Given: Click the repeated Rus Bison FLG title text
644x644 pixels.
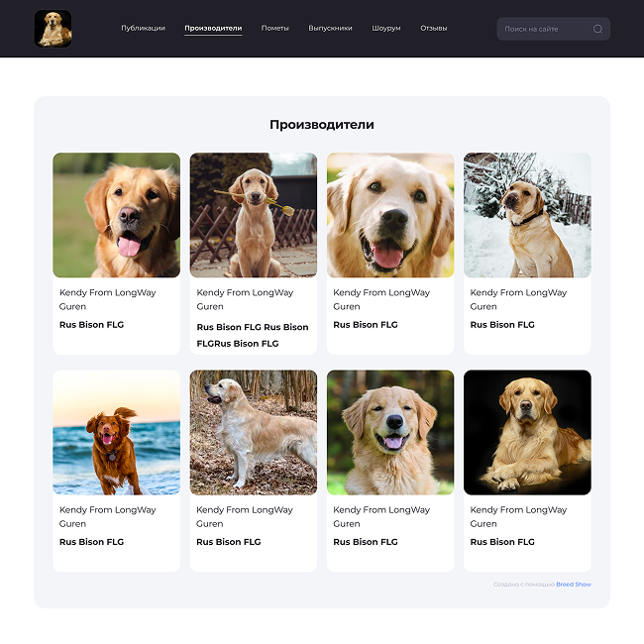Looking at the screenshot, I should [253, 335].
